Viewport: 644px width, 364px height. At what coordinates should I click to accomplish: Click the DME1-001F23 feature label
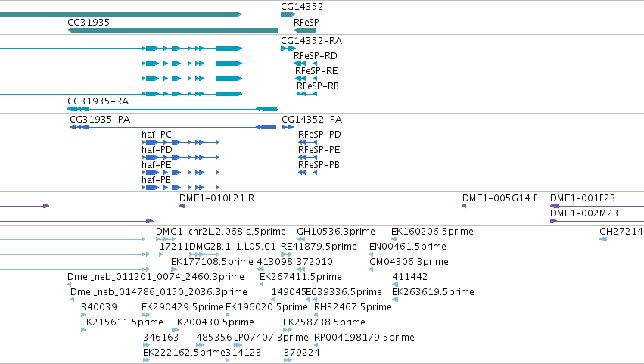pyautogui.click(x=583, y=198)
